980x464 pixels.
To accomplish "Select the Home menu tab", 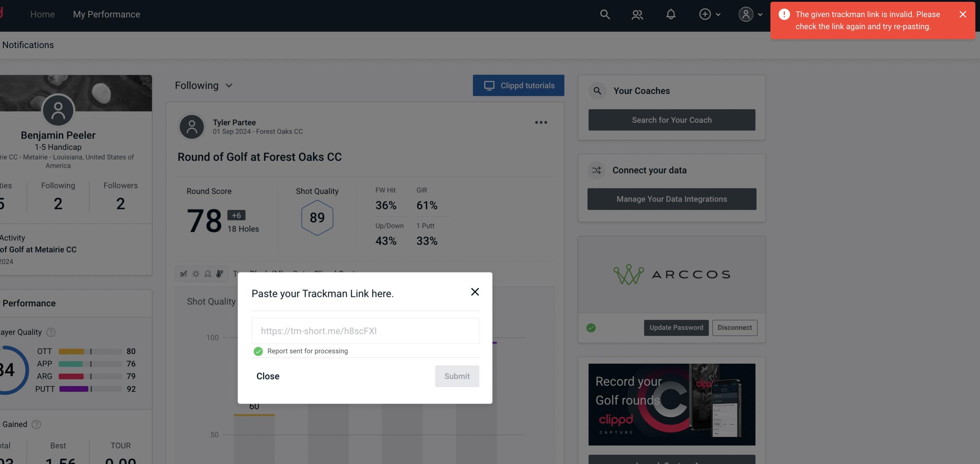I will 42,14.
